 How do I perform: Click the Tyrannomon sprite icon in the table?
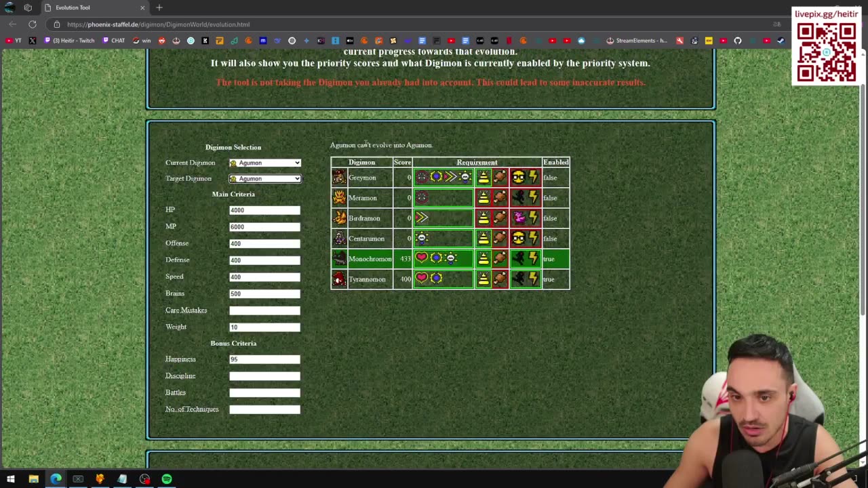339,279
